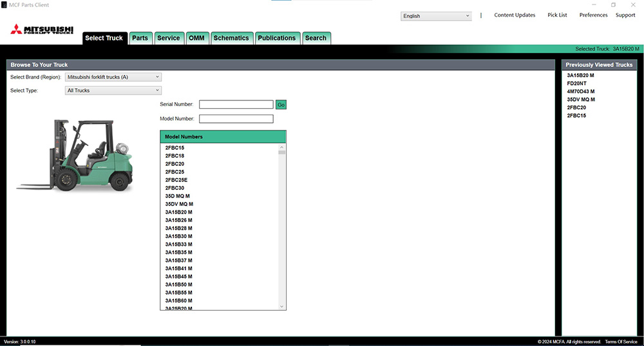Select model 2FBC30 in the list

(x=175, y=188)
